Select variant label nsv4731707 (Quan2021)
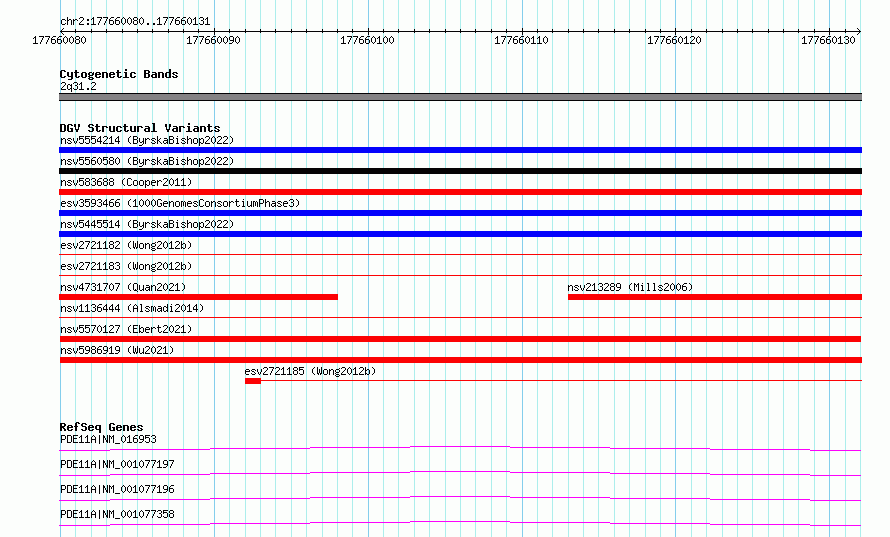This screenshot has height=537, width=890. point(123,287)
